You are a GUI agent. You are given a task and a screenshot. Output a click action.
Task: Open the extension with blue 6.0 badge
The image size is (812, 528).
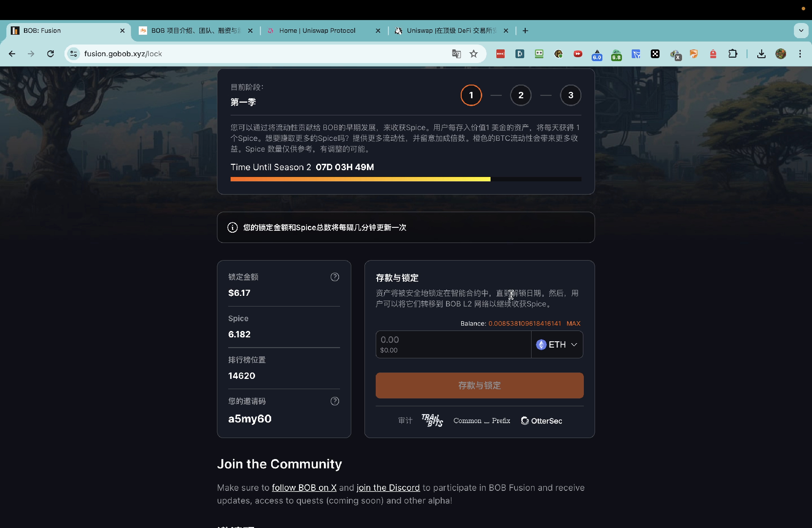pos(597,55)
